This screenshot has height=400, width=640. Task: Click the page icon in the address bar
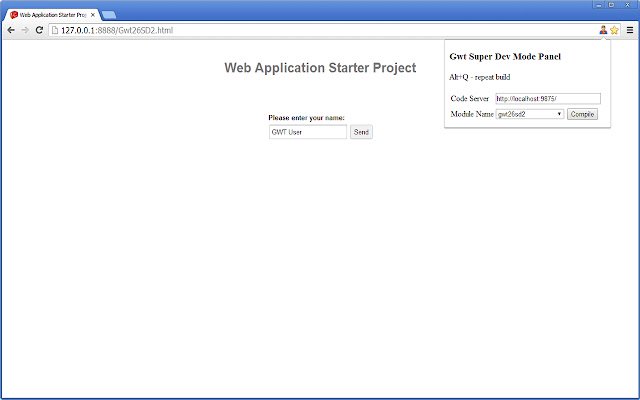point(55,30)
